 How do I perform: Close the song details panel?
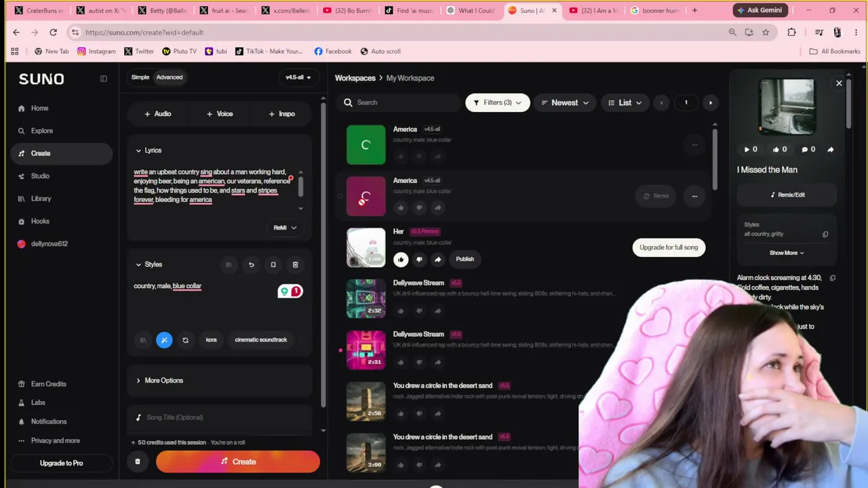coord(839,83)
